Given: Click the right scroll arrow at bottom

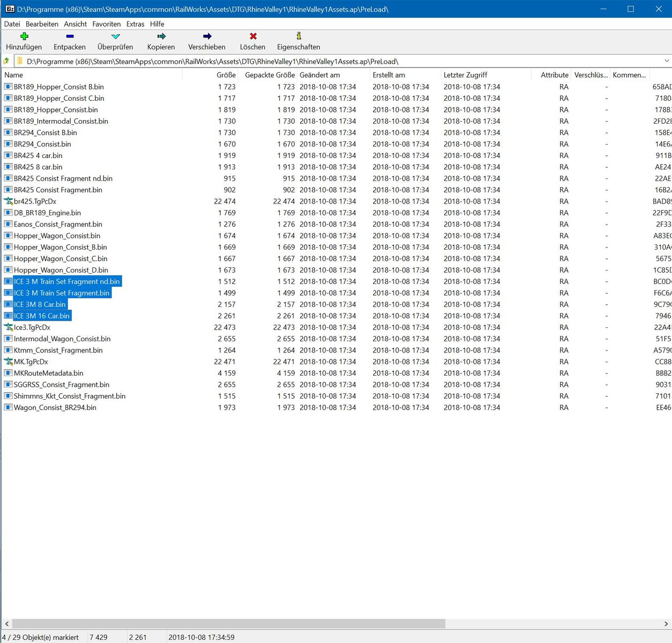Looking at the screenshot, I should tap(666, 624).
